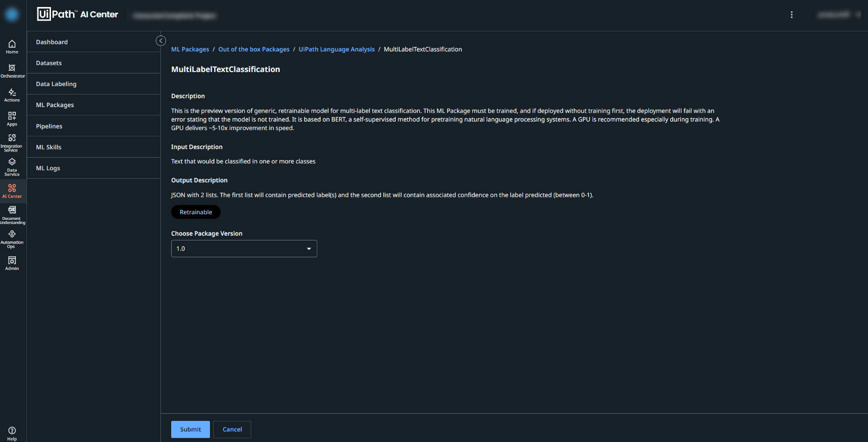Open Pipelines in the sidebar

pyautogui.click(x=94, y=126)
